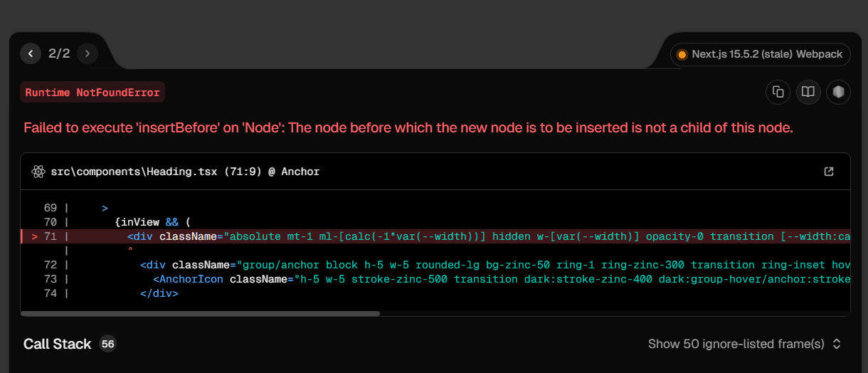This screenshot has width=868, height=373.
Task: Click the code block horizontal scrollbar
Action: point(201,312)
